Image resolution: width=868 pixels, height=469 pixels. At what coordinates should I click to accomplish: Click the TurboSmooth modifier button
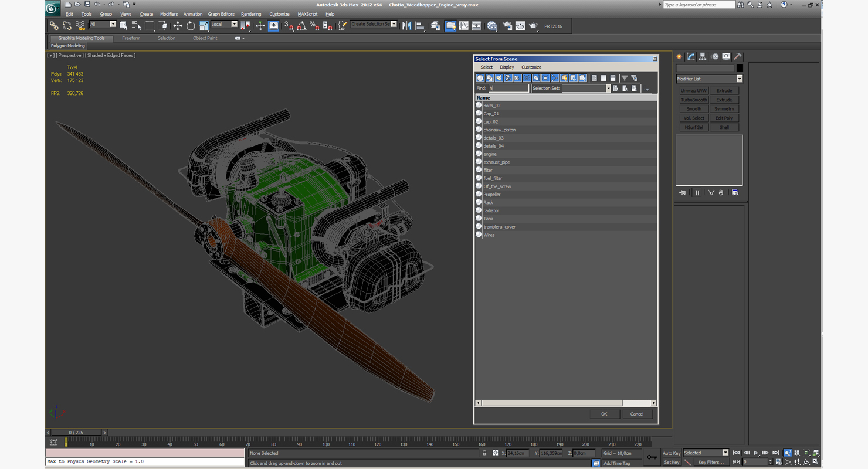pyautogui.click(x=693, y=100)
